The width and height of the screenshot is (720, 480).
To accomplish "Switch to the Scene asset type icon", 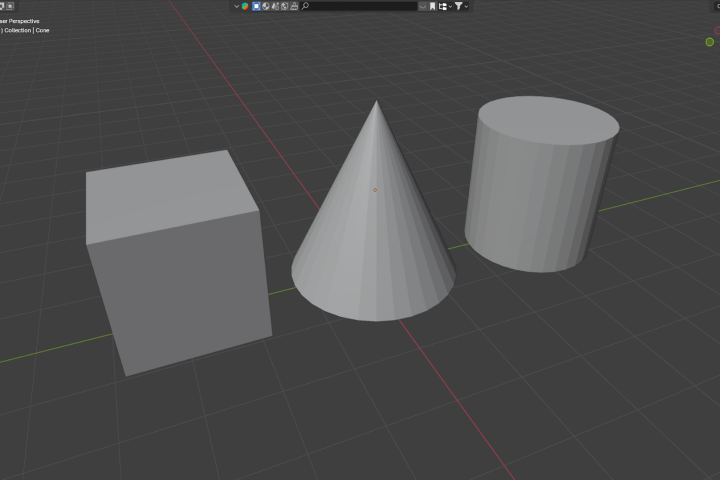I will (x=275, y=6).
